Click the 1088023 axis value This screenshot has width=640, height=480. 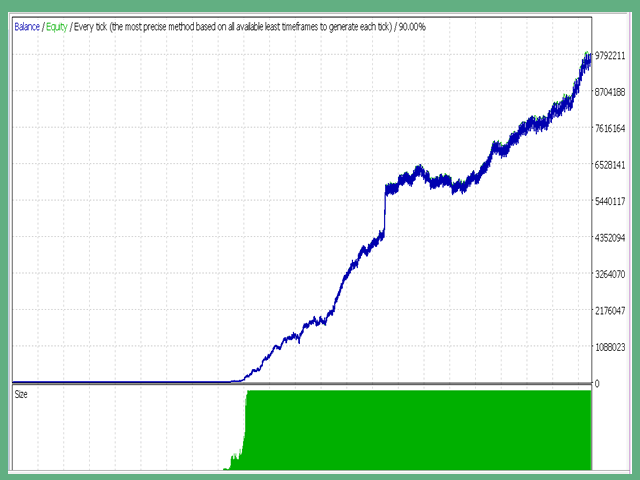pos(610,347)
